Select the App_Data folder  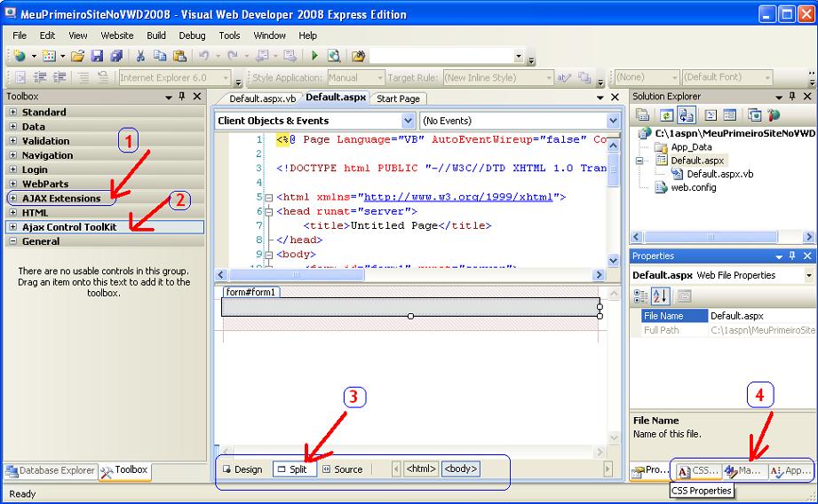pos(691,147)
